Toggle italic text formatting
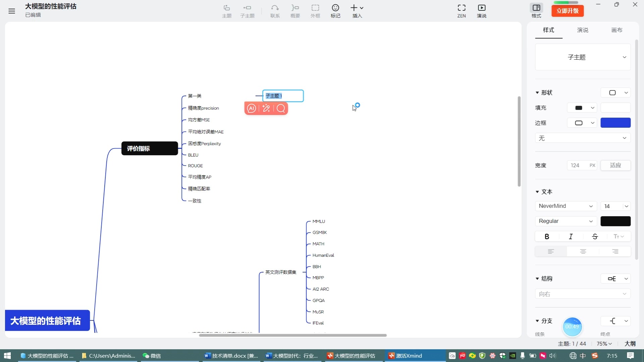This screenshot has height=362, width=644. pos(571,237)
